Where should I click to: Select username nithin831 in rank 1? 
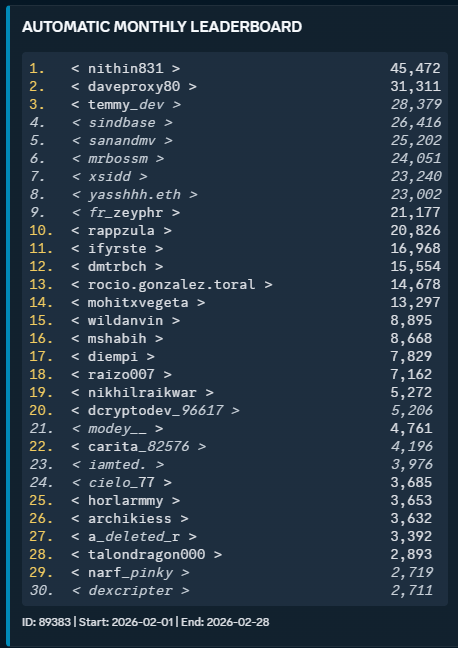126,69
